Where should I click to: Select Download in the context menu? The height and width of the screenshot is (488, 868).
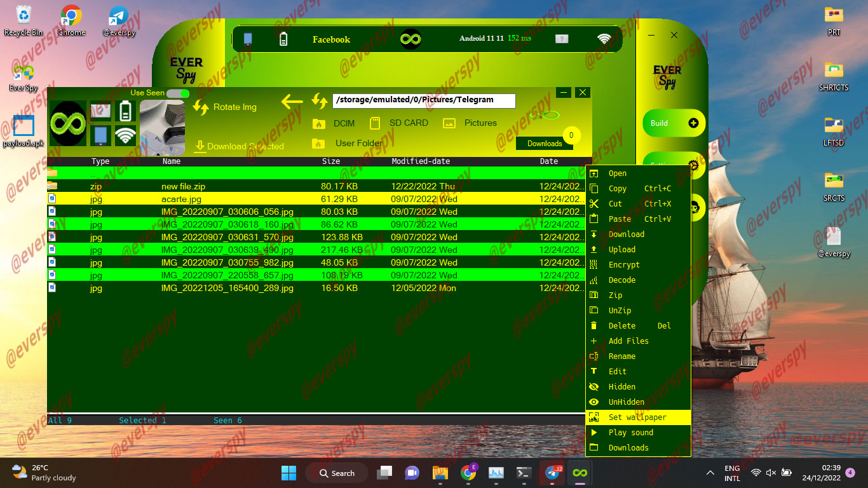[x=638, y=234]
